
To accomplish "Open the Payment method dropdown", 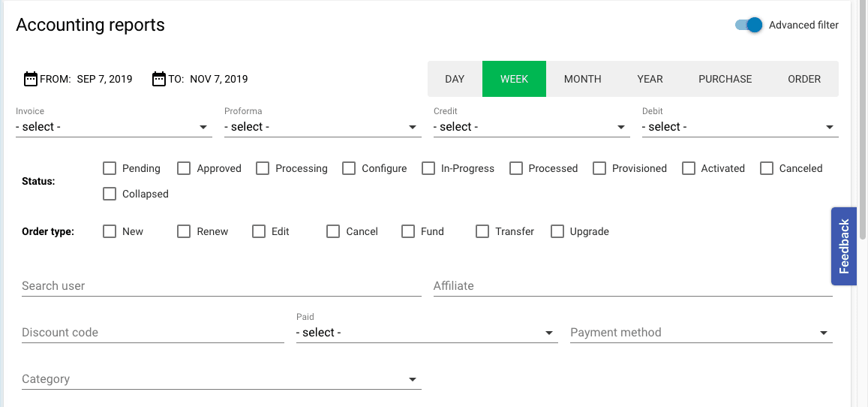I will click(x=701, y=333).
